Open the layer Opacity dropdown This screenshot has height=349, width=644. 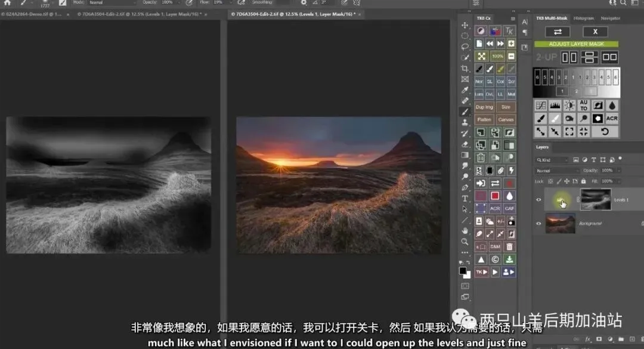(619, 171)
